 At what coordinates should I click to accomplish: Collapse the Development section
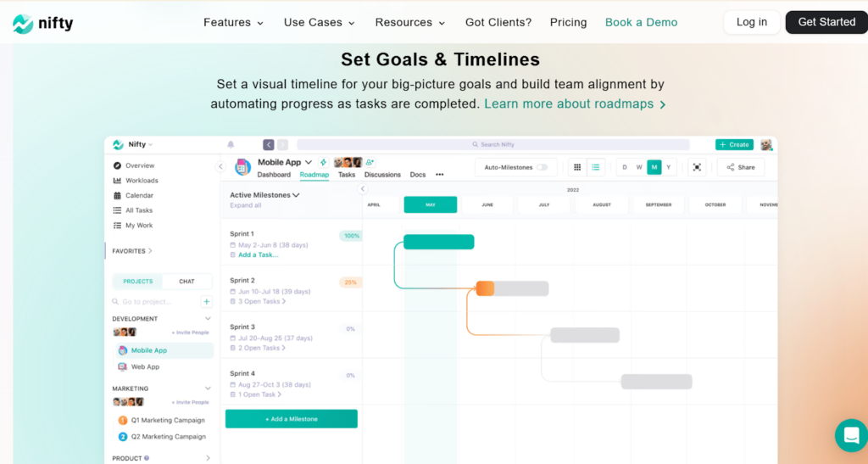[208, 319]
